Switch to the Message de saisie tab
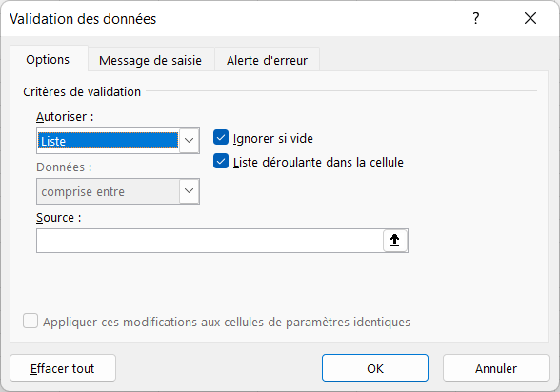The height and width of the screenshot is (392, 560). pyautogui.click(x=150, y=60)
